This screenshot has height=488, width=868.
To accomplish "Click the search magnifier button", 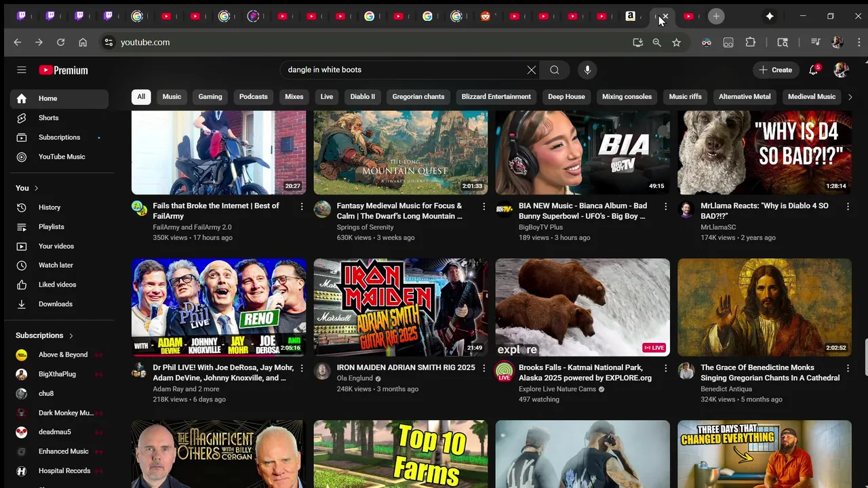I will (x=555, y=70).
